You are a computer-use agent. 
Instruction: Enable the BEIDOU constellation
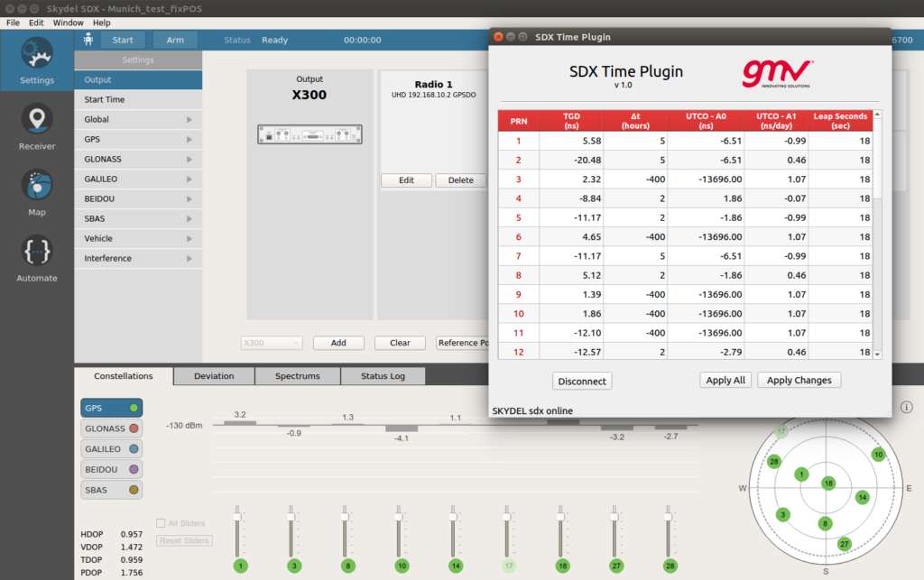click(111, 468)
